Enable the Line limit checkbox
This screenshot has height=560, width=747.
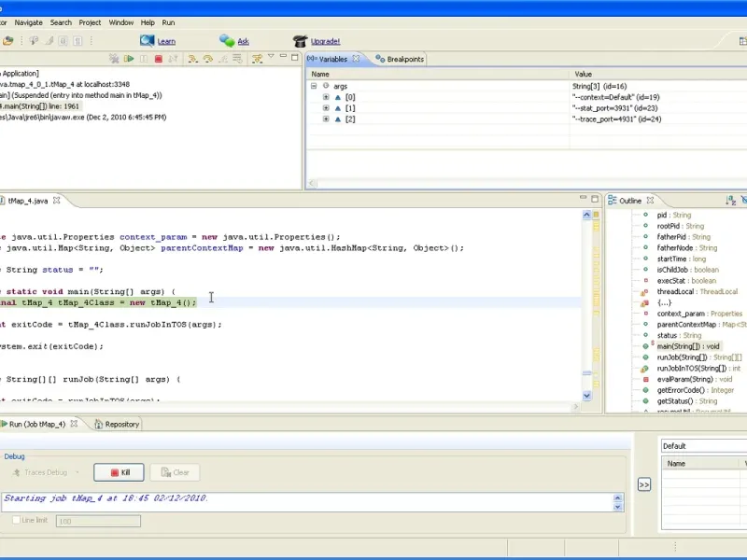tap(16, 520)
